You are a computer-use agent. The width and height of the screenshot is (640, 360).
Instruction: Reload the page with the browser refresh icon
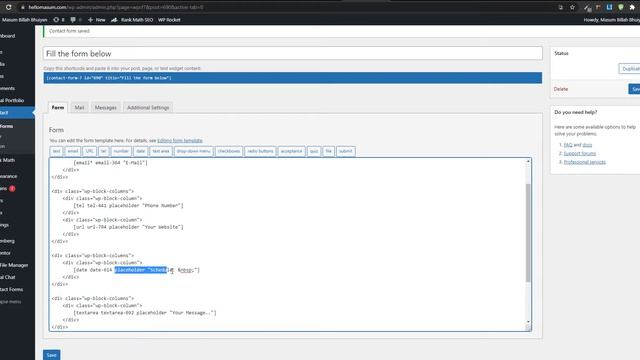point(9,7)
